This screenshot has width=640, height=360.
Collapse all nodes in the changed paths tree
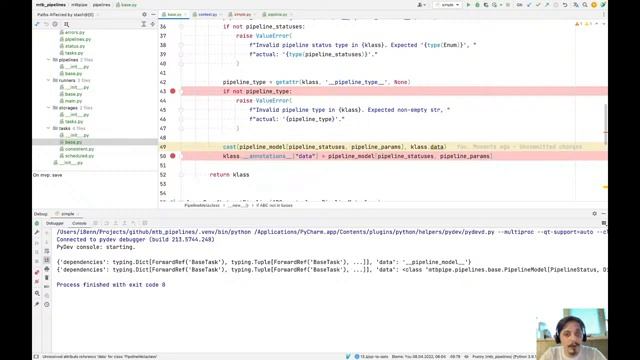pyautogui.click(x=153, y=24)
